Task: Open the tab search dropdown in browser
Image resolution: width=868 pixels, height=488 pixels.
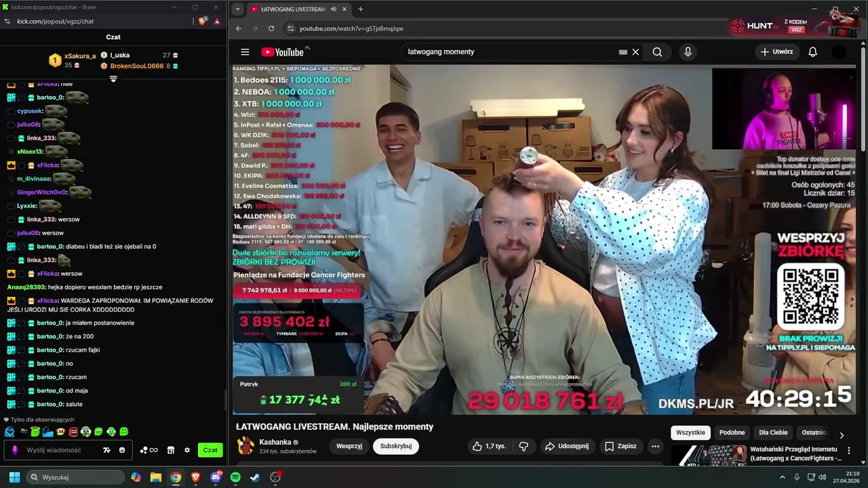Action: pyautogui.click(x=237, y=9)
